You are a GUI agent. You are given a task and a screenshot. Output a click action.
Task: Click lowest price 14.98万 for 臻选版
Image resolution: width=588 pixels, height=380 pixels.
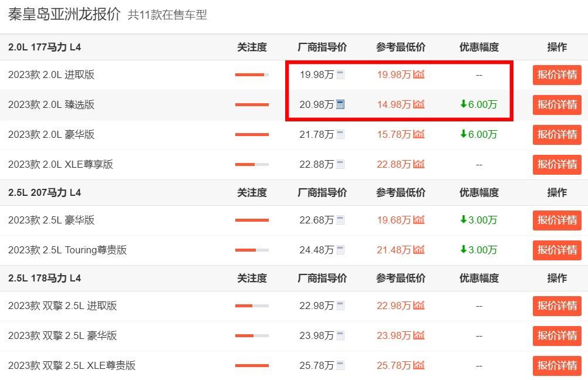click(x=394, y=104)
